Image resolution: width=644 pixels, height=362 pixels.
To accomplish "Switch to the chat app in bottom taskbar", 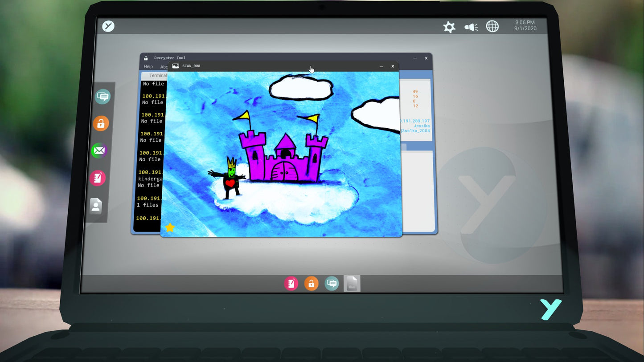I will pos(332,283).
